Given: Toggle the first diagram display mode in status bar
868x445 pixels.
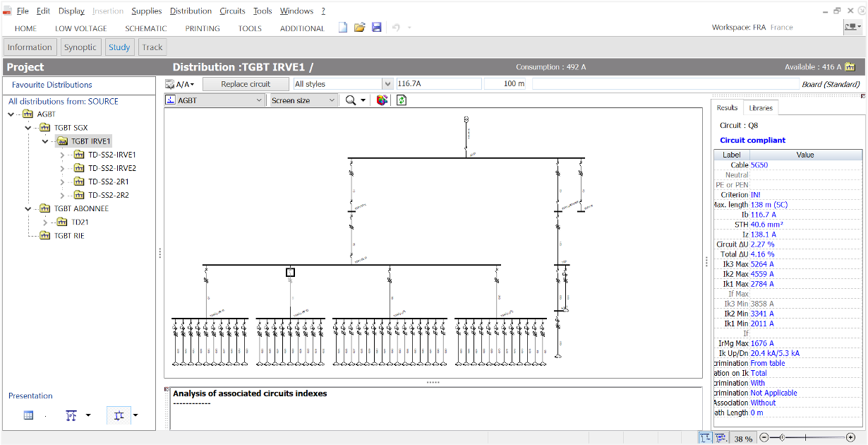Looking at the screenshot, I should (706, 438).
